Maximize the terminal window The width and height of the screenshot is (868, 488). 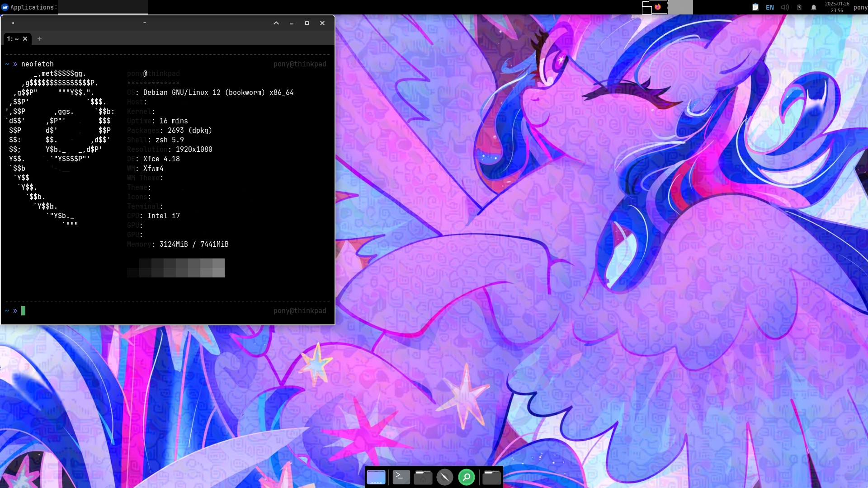pyautogui.click(x=307, y=23)
